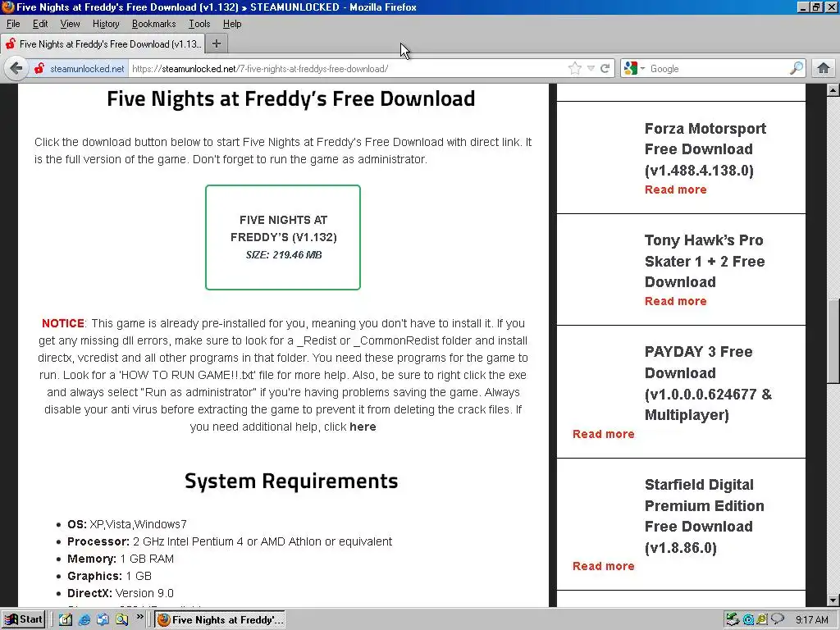Click Read more under Tony Hawk's Pro Skater
Viewport: 840px width, 630px height.
(676, 301)
